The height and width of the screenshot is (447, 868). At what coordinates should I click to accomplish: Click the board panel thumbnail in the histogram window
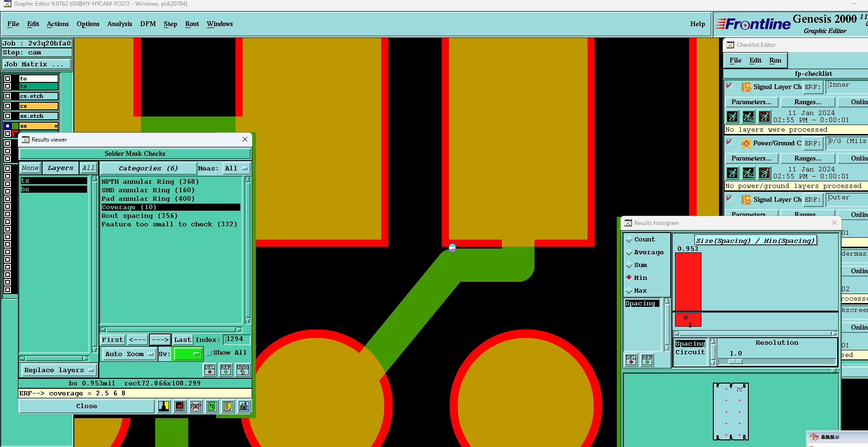coord(731,411)
